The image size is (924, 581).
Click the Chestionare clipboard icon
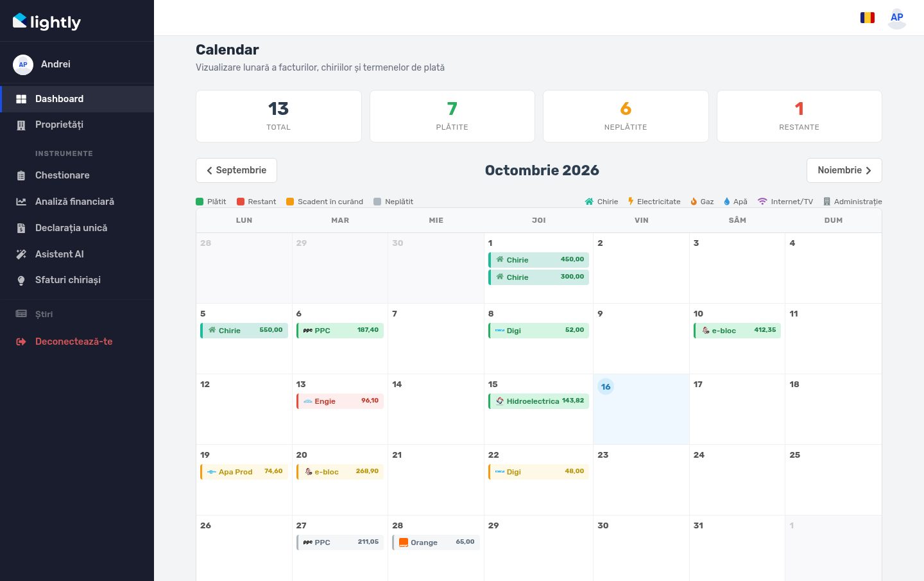click(21, 175)
